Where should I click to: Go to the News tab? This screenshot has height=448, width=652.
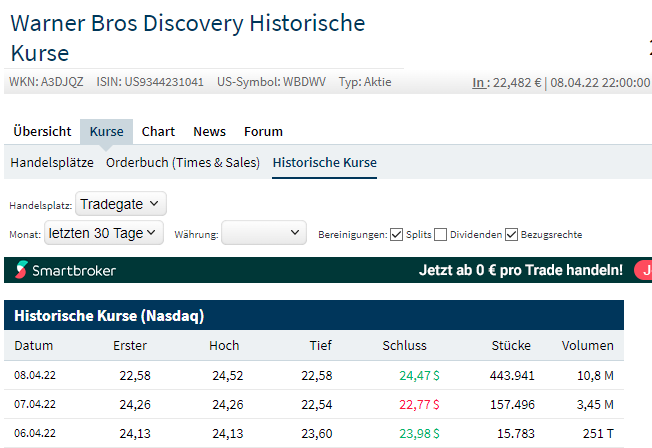pyautogui.click(x=209, y=131)
